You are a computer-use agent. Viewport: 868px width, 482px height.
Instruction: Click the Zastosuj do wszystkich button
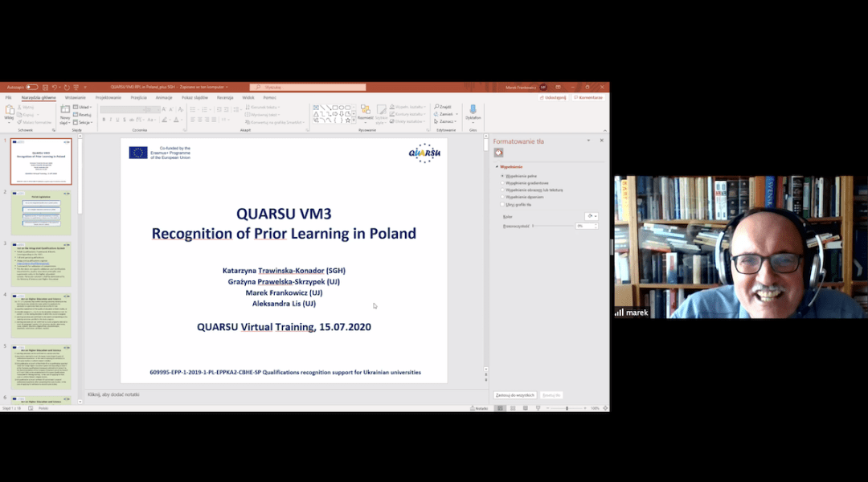tap(515, 395)
